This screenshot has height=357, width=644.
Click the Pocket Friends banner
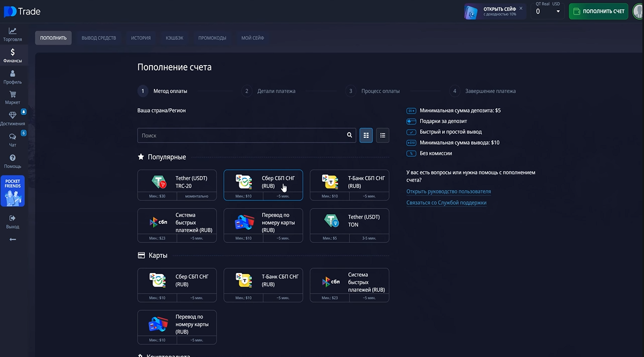13,191
